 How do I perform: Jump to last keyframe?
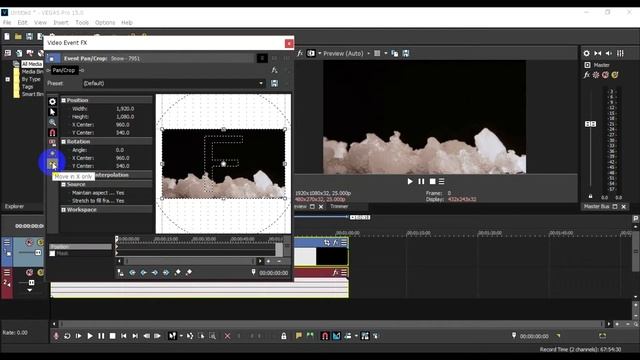point(166,272)
